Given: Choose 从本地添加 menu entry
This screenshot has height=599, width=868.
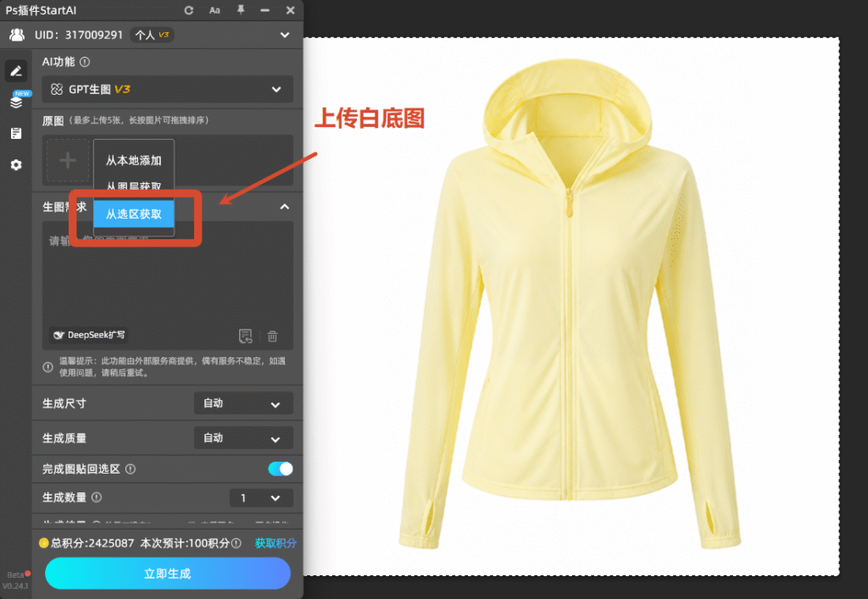Looking at the screenshot, I should click(133, 160).
